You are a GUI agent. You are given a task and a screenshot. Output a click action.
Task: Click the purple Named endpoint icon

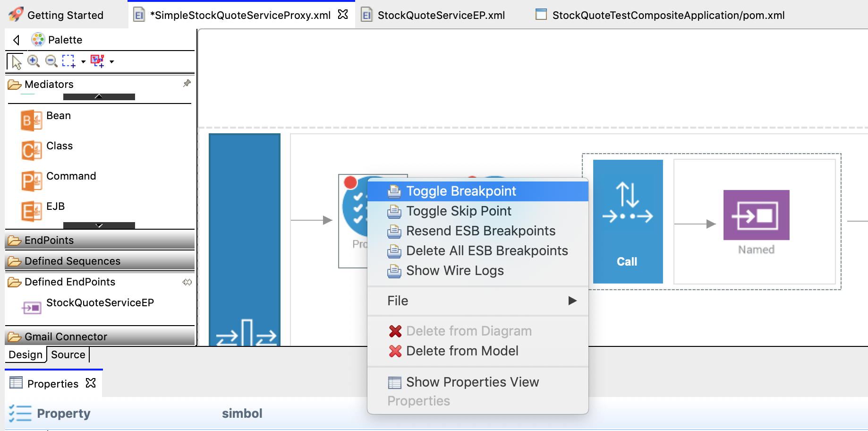pos(756,215)
